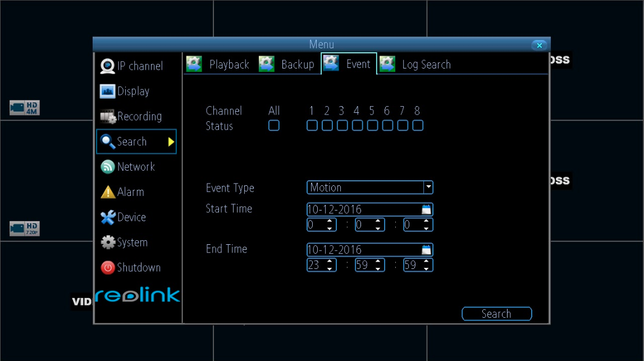Check the All channels checkbox
This screenshot has height=361, width=644.
click(x=273, y=125)
